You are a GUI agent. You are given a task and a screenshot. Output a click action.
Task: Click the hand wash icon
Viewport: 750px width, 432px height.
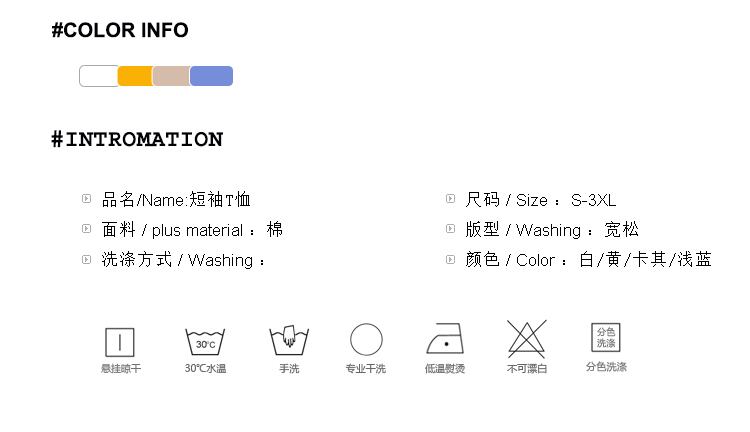click(x=289, y=341)
